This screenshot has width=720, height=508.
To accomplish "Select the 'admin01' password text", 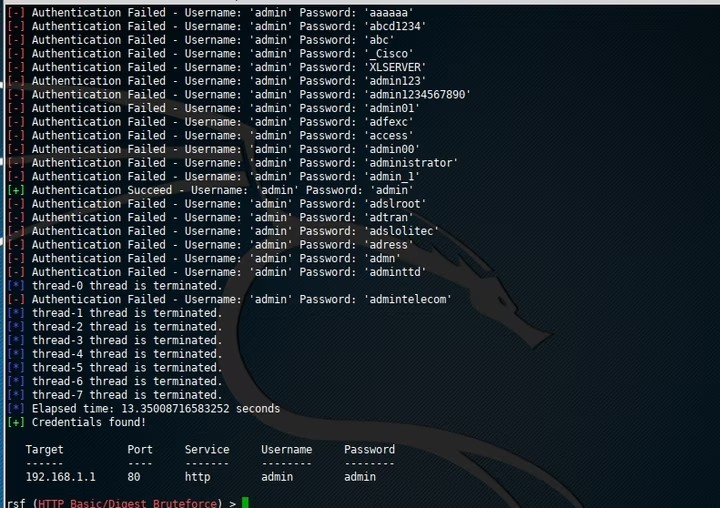I will tap(392, 108).
